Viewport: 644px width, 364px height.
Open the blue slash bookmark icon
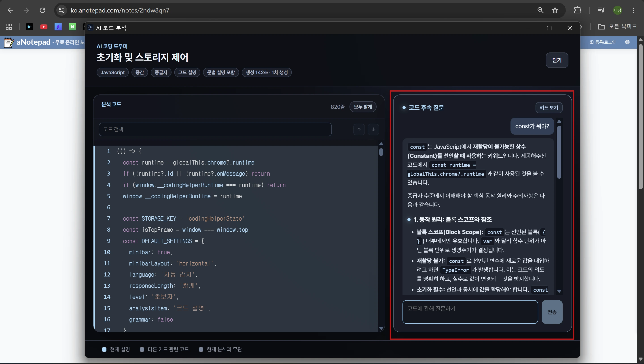(x=58, y=27)
